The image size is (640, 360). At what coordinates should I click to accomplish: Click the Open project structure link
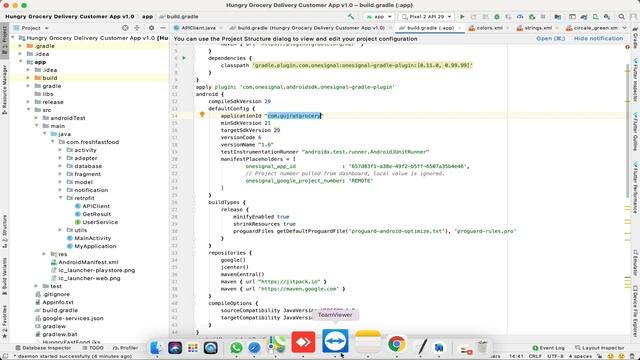click(550, 38)
